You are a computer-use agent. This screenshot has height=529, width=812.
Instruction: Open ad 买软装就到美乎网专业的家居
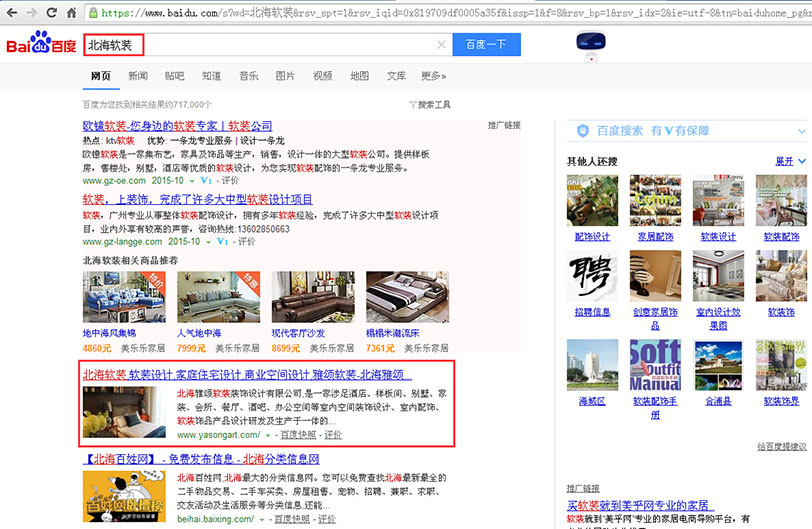[x=641, y=505]
